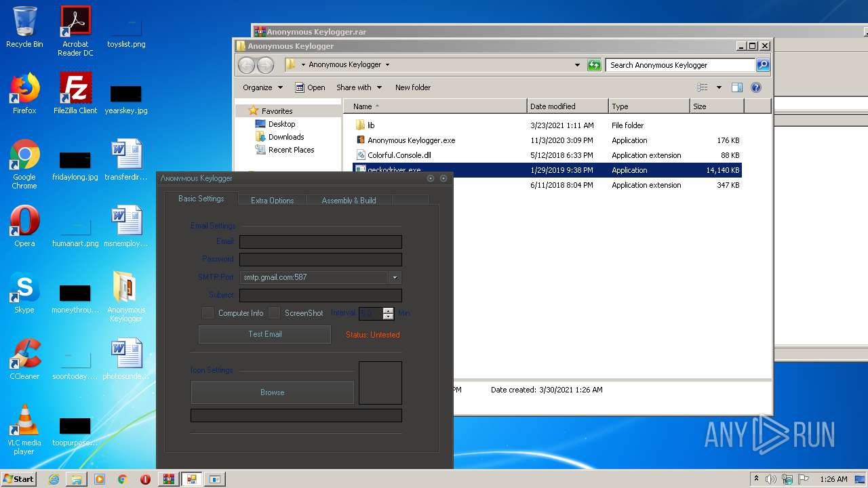868x488 pixels.
Task: Select Anonymous Keylogger.exe in file list
Action: pyautogui.click(x=547, y=140)
